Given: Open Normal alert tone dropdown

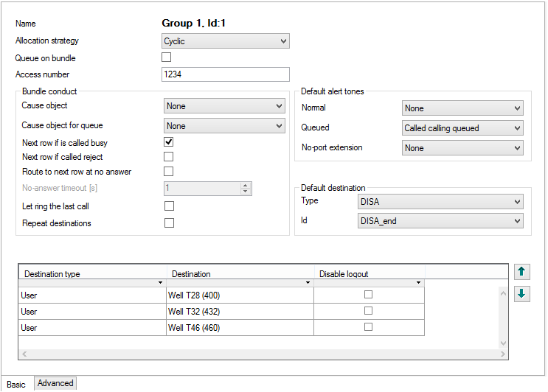Looking at the screenshot, I should 462,108.
